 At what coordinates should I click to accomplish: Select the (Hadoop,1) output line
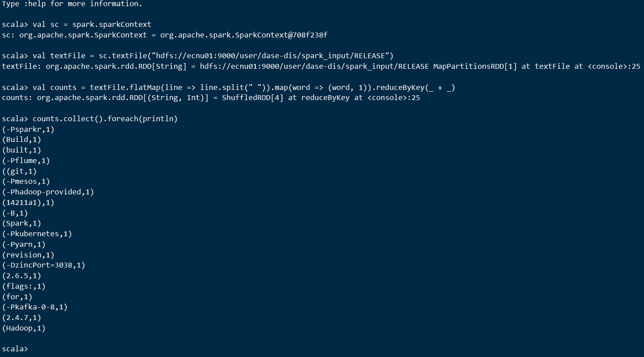(x=24, y=328)
